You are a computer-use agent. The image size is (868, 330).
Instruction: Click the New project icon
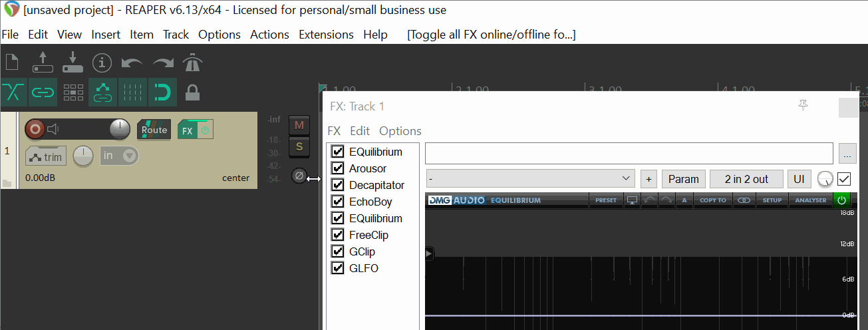[x=11, y=63]
